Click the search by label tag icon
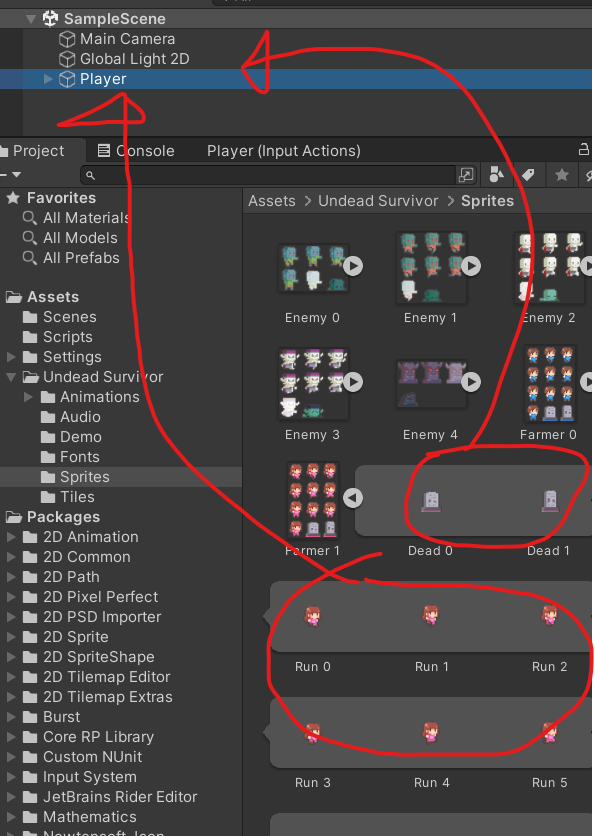This screenshot has height=836, width=595. (x=528, y=174)
